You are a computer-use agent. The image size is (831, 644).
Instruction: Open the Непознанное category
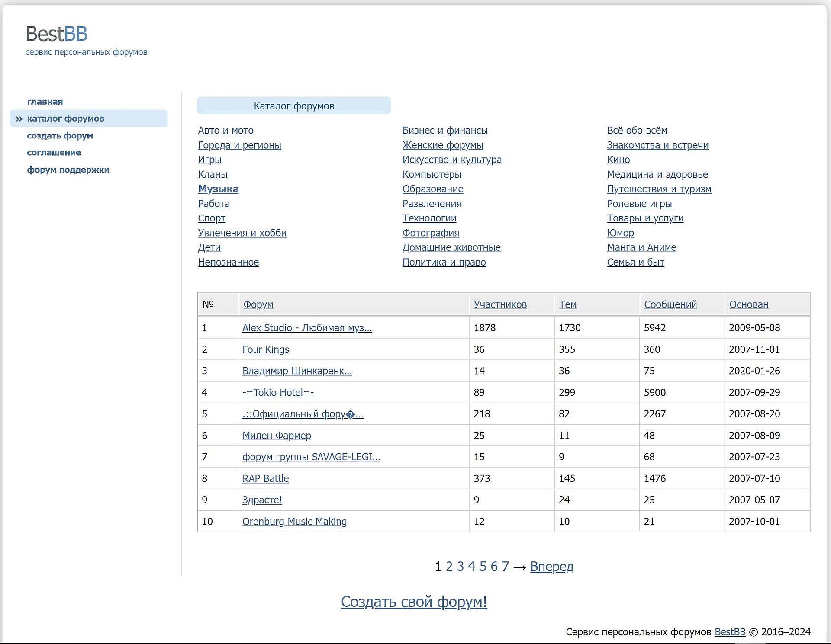point(229,262)
